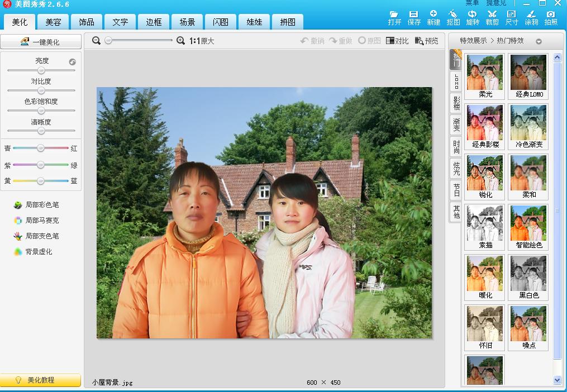
Task: Click the 拍照 camera icon
Action: click(x=551, y=17)
